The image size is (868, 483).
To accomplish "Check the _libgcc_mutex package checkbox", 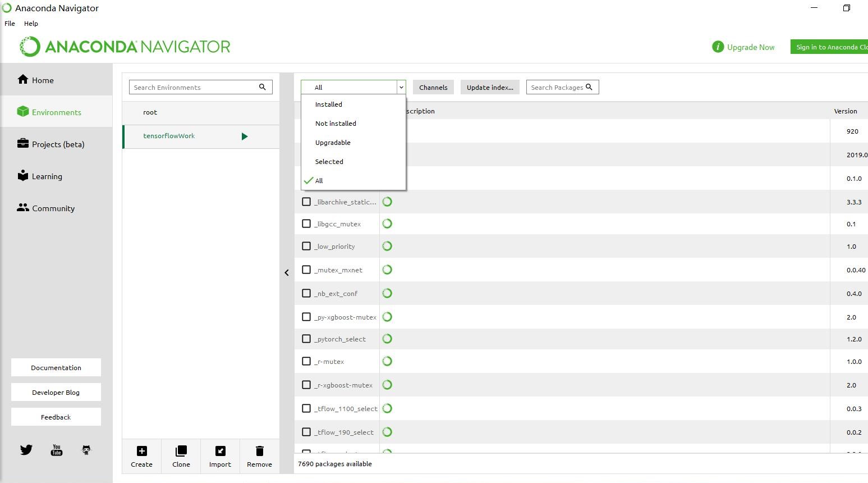I will pyautogui.click(x=306, y=224).
